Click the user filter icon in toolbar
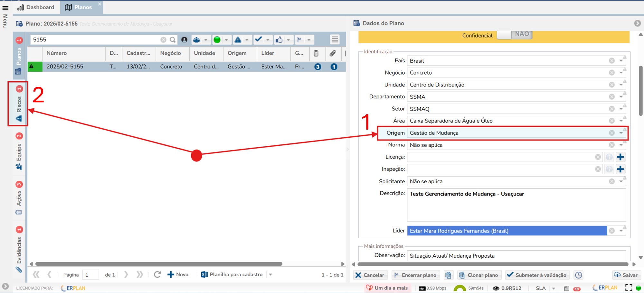Image resolution: width=644 pixels, height=293 pixels. [184, 40]
